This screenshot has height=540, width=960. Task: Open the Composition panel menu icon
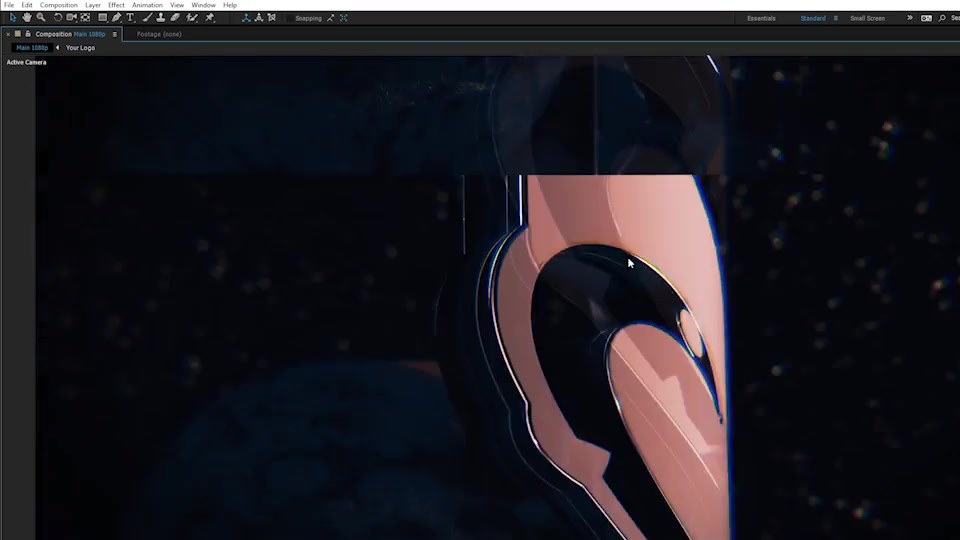[x=114, y=34]
